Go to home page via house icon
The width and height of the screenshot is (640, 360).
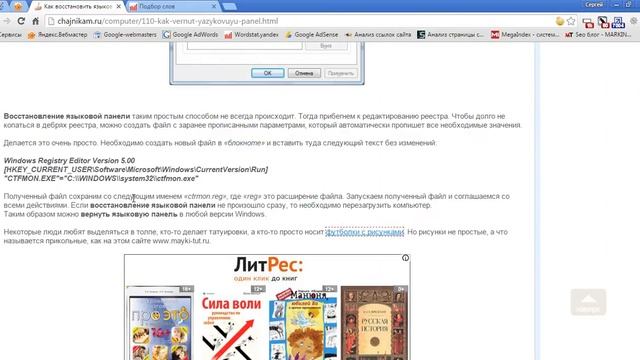pos(36,21)
